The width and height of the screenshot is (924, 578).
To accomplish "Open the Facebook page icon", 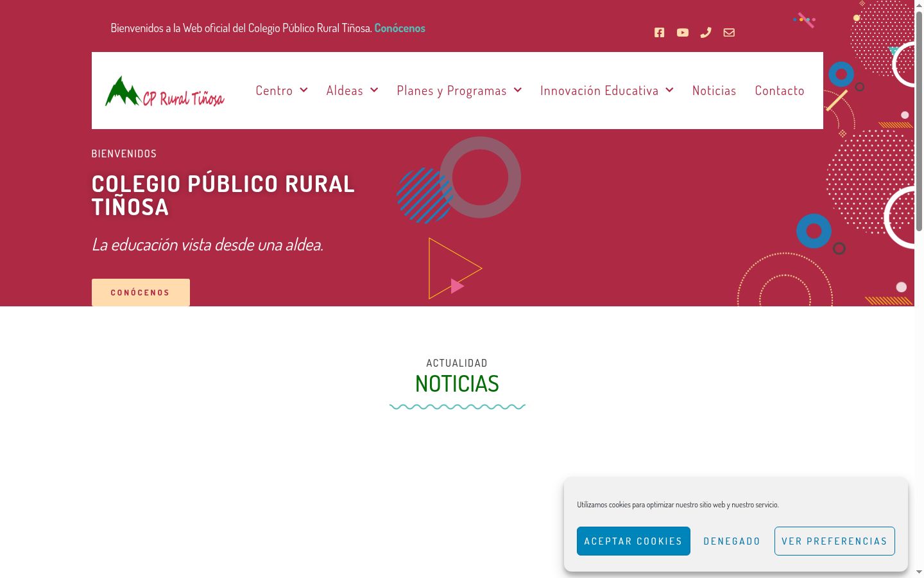I will click(x=659, y=33).
